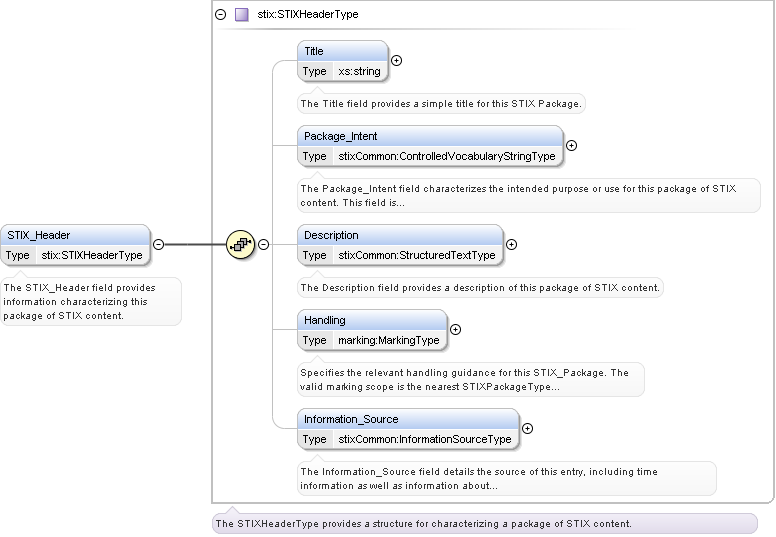Expand the Handling element
Screen dimensions: 776x537
click(x=456, y=329)
